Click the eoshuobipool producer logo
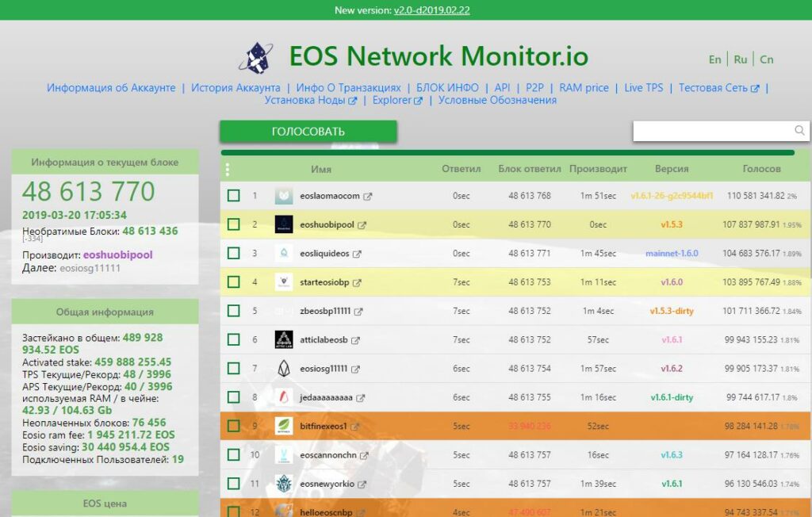 coord(284,225)
